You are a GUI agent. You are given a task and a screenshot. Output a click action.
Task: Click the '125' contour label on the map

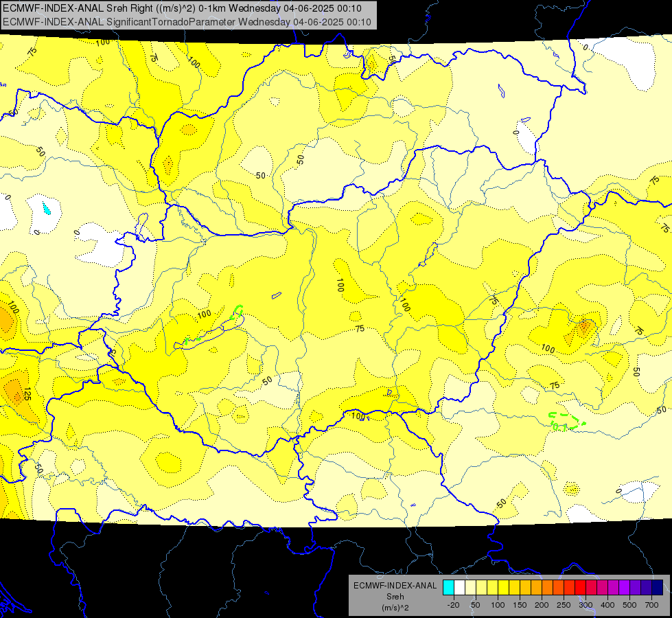coord(26,394)
